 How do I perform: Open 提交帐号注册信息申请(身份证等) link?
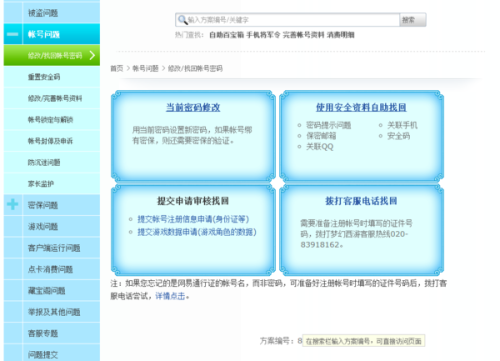coord(193,219)
